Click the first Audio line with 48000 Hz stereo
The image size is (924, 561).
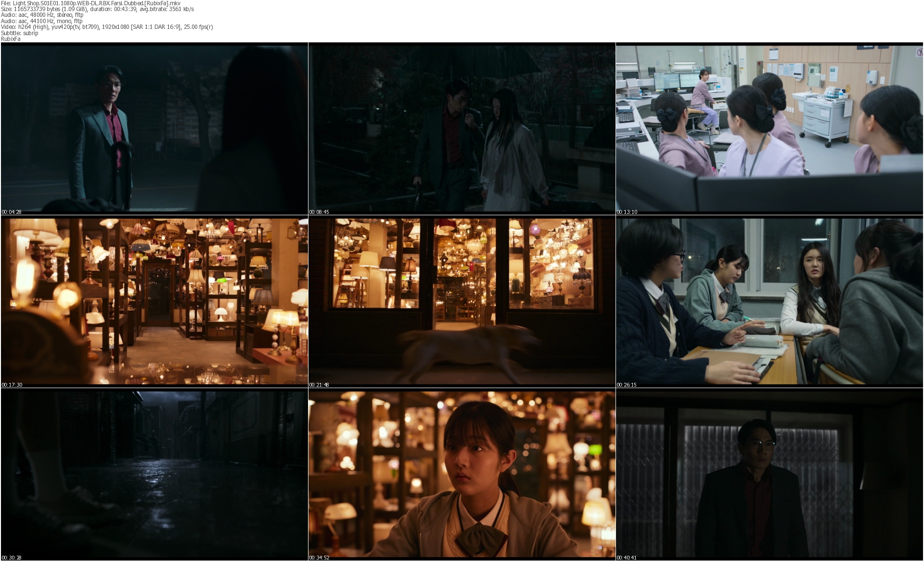pos(42,15)
